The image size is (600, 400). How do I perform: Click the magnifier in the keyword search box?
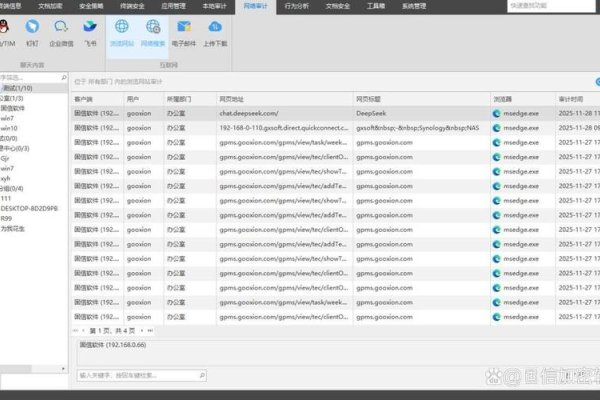pyautogui.click(x=202, y=375)
